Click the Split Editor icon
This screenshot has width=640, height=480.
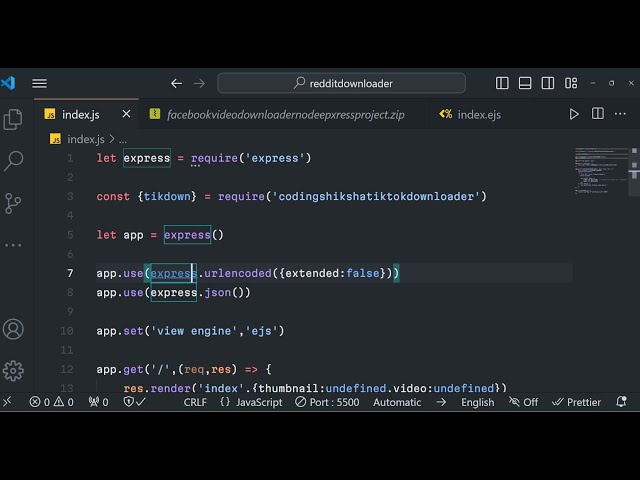point(598,115)
